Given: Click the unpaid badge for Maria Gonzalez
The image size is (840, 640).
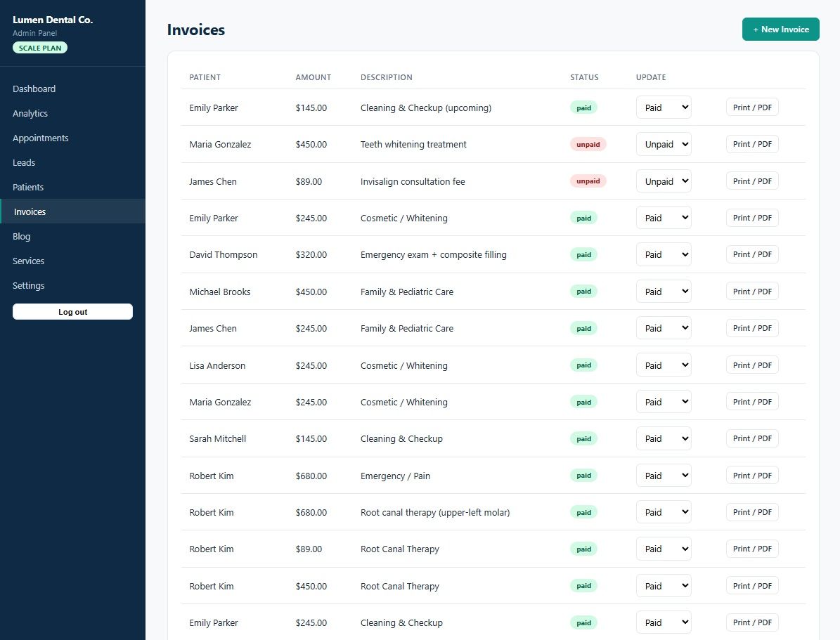Looking at the screenshot, I should tap(588, 144).
